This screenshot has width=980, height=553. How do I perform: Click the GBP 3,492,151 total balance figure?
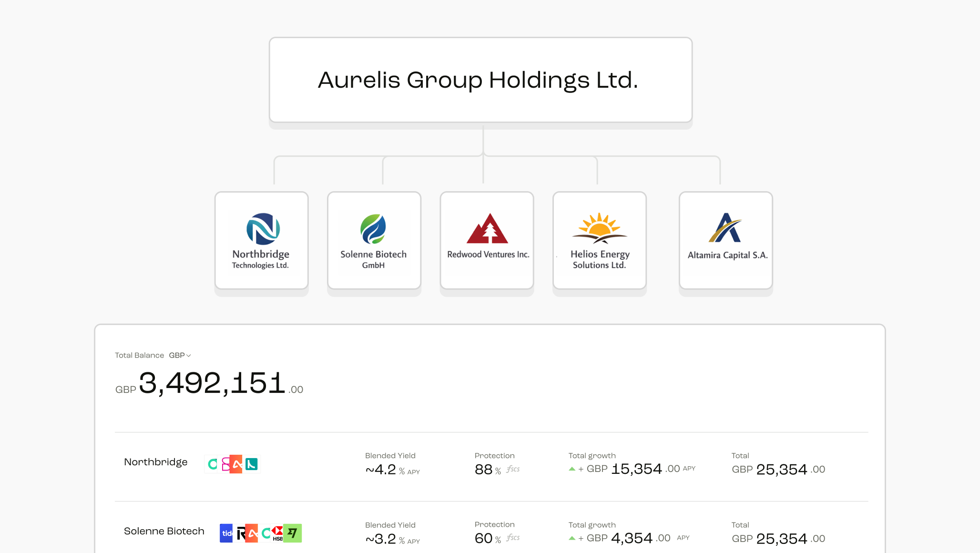(209, 383)
